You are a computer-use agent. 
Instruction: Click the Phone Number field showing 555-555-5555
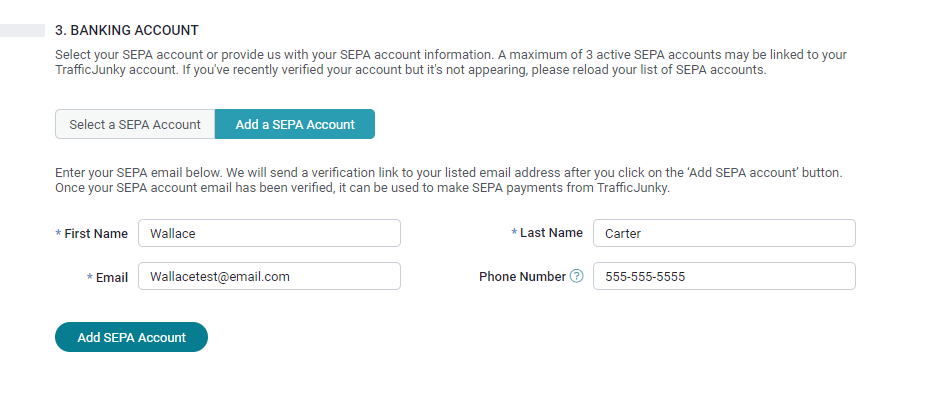pyautogui.click(x=724, y=276)
